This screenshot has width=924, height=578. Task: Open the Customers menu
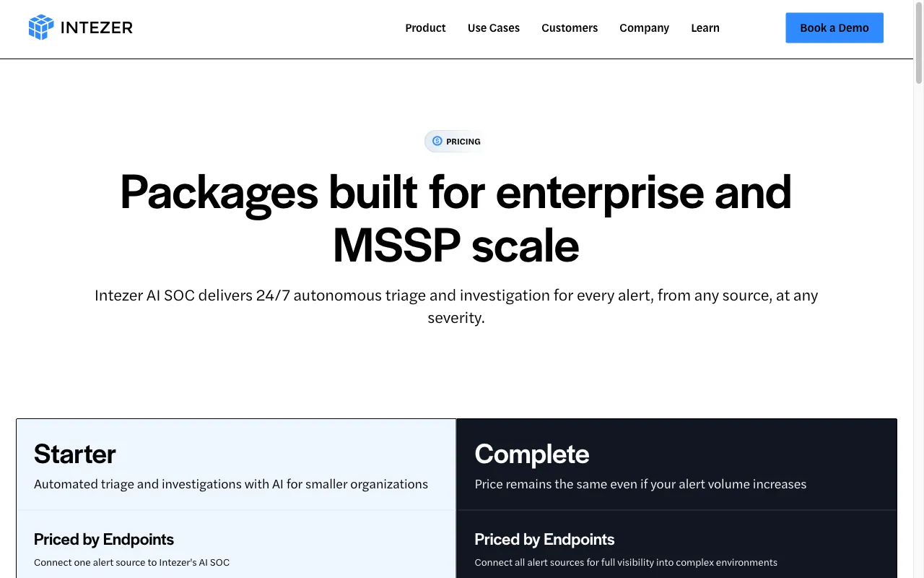click(x=570, y=27)
